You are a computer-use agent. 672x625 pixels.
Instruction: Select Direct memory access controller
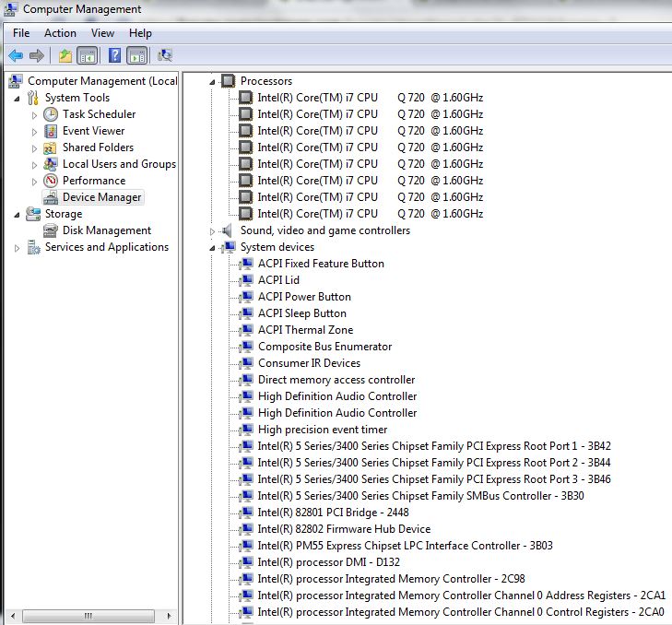pos(336,380)
